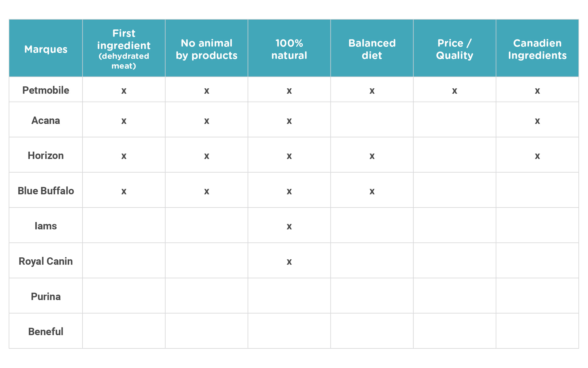Select the Horizon row label
Image resolution: width=588 pixels, height=368 pixels.
46,156
